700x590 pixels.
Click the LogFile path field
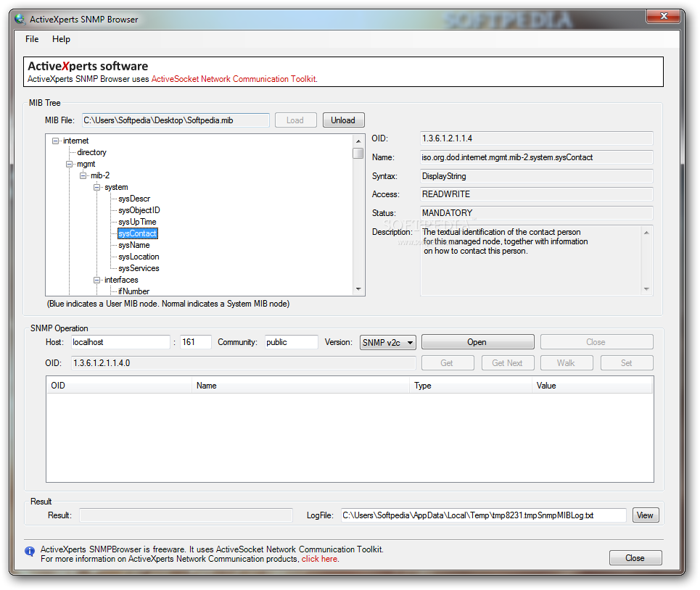(x=484, y=515)
